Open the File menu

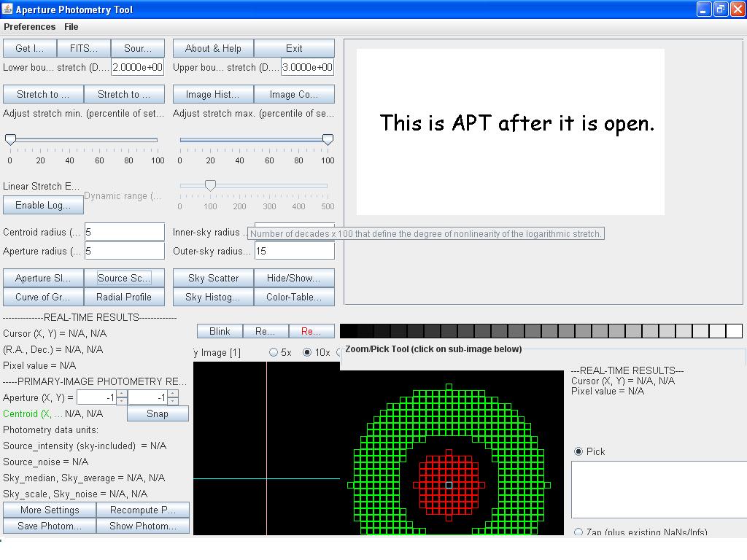click(71, 27)
